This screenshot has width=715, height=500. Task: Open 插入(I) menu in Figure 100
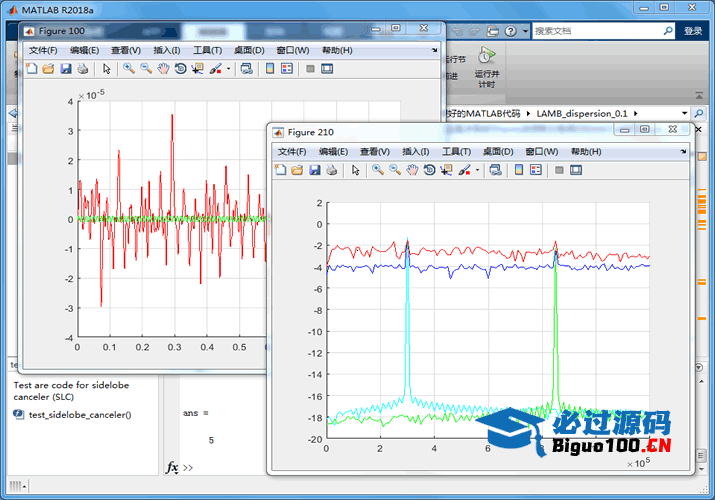166,50
